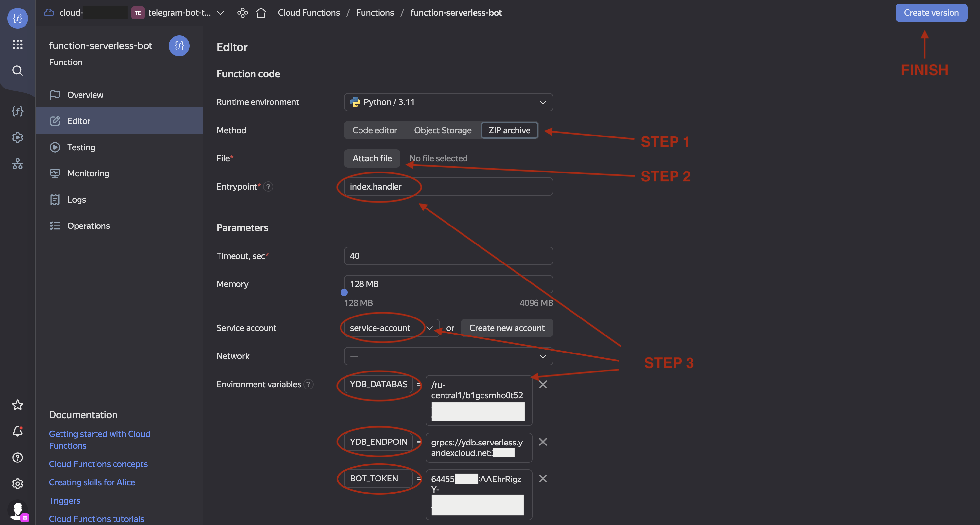
Task: Go to Testing in the sidebar
Action: coord(81,147)
